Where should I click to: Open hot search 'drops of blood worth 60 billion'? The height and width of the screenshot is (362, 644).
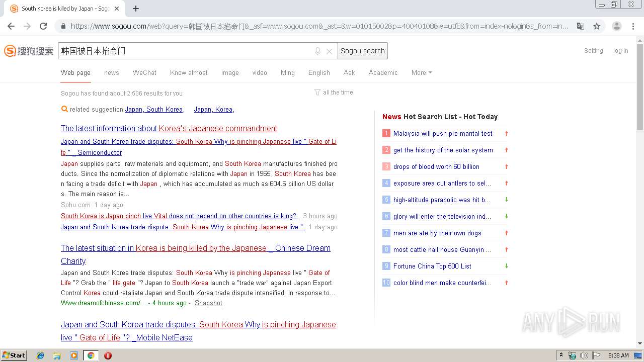(436, 166)
